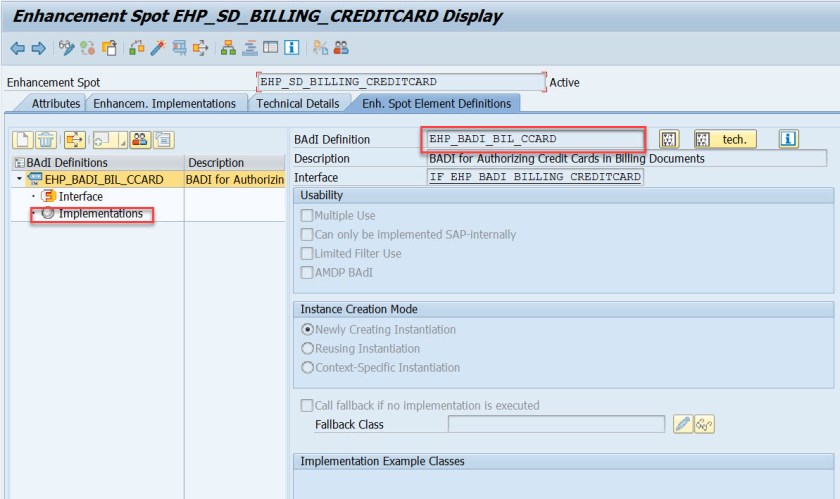Open the hierarchy navigation window icon
The height and width of the screenshot is (499, 840).
(x=228, y=48)
